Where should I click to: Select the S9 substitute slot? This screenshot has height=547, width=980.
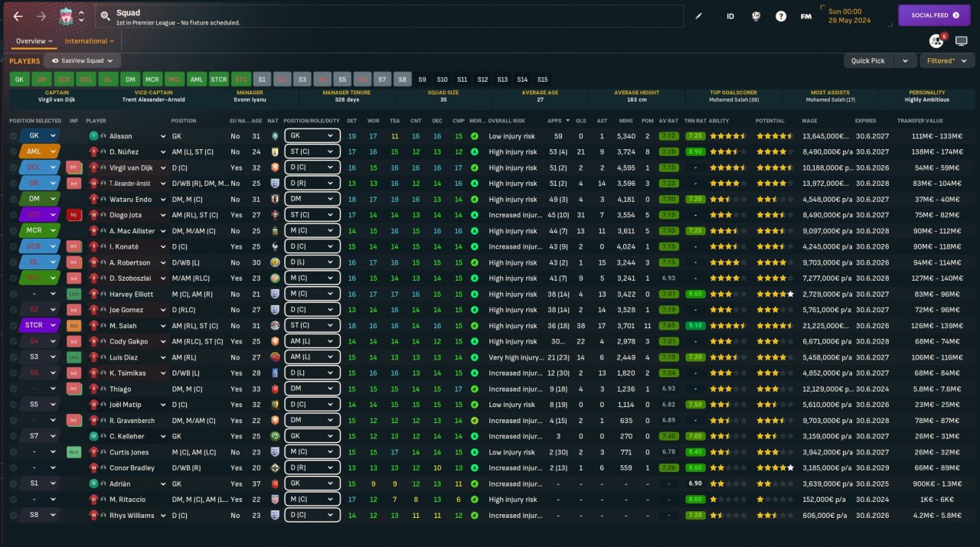point(422,79)
